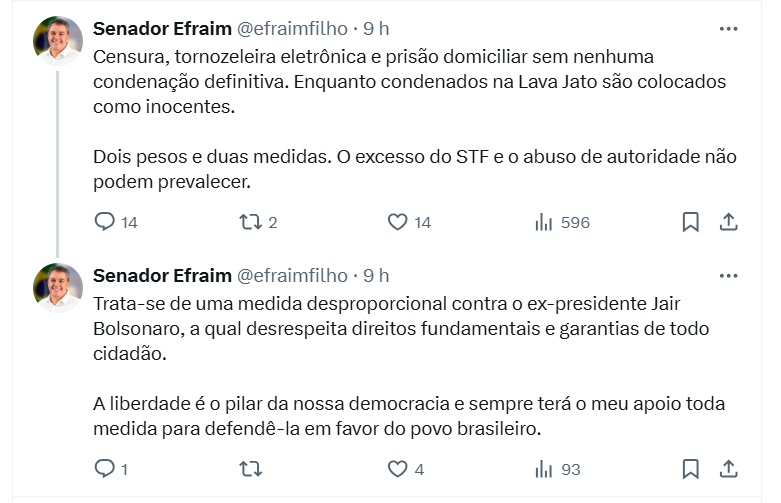View analytics showing 596 views

544,222
